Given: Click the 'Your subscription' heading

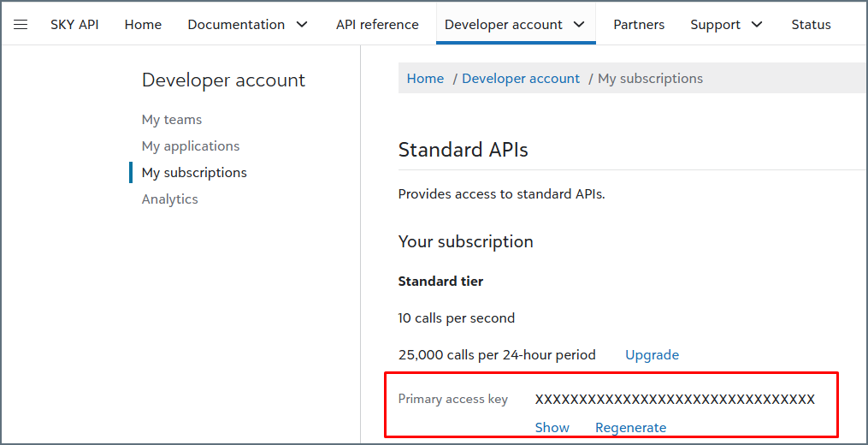Looking at the screenshot, I should [x=465, y=241].
